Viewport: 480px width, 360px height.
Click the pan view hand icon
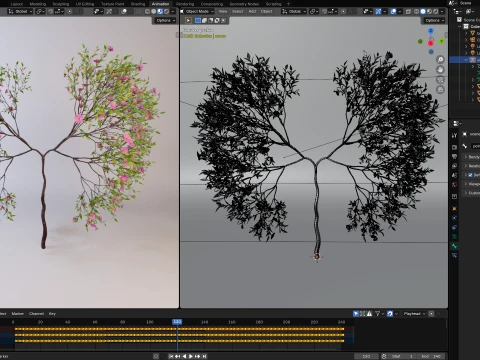pyautogui.click(x=440, y=70)
